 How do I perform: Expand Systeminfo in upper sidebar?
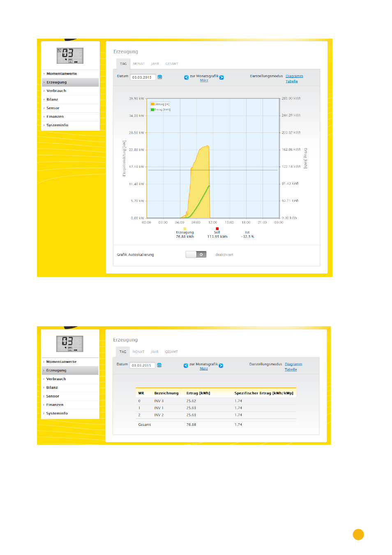click(70, 125)
